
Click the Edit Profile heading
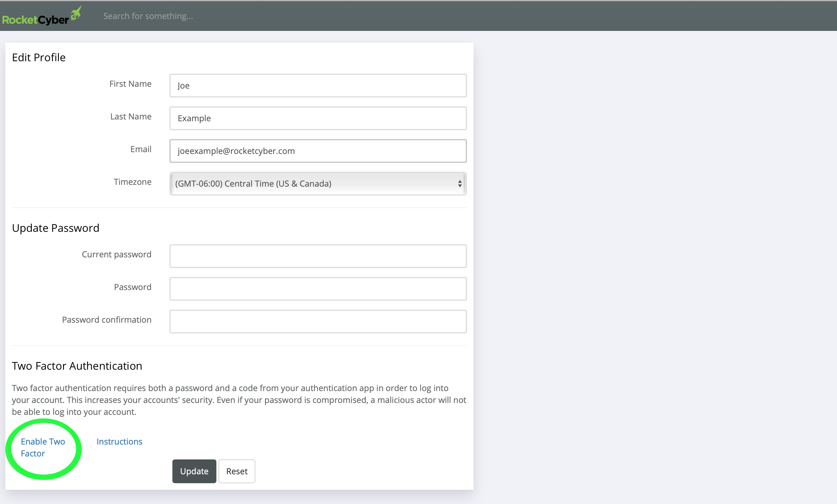(x=38, y=57)
